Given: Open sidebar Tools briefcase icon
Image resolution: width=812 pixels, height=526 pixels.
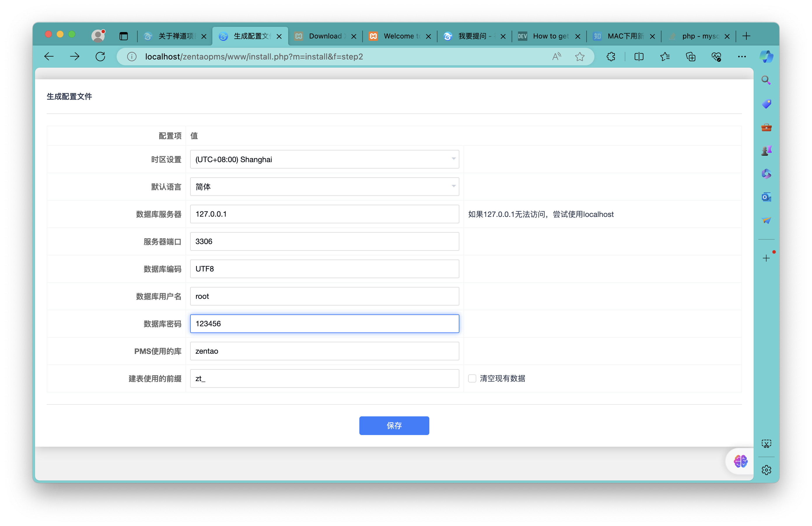Looking at the screenshot, I should click(766, 127).
